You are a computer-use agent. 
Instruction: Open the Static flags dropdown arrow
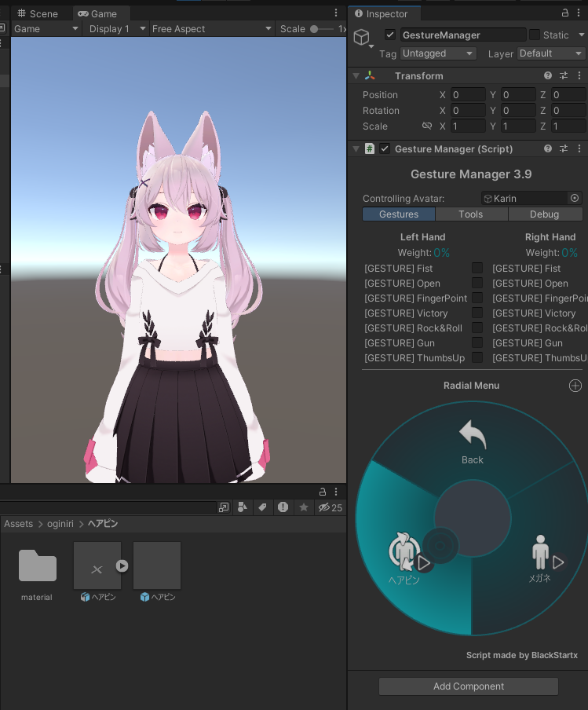(x=581, y=35)
